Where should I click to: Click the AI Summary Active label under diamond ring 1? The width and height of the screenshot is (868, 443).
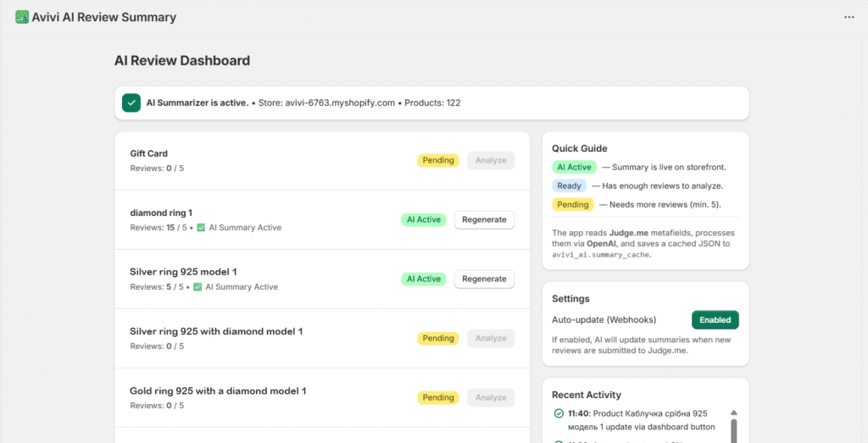[245, 227]
